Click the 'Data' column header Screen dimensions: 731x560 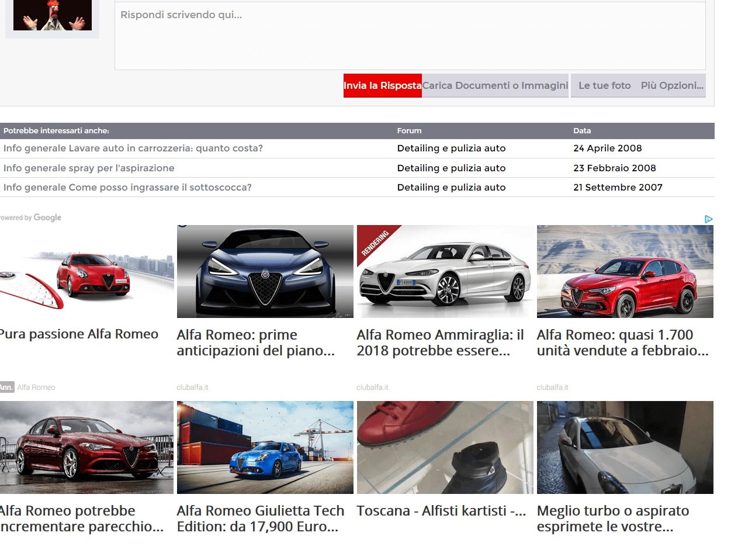(582, 131)
